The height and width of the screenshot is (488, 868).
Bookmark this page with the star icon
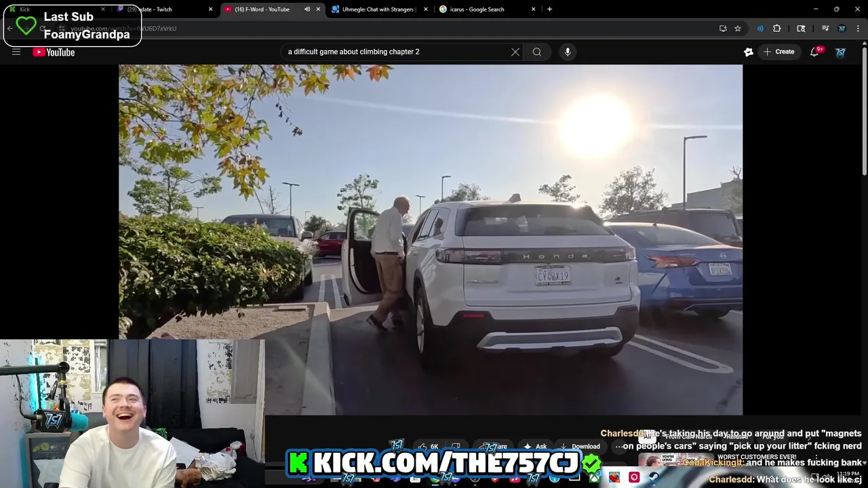click(738, 28)
